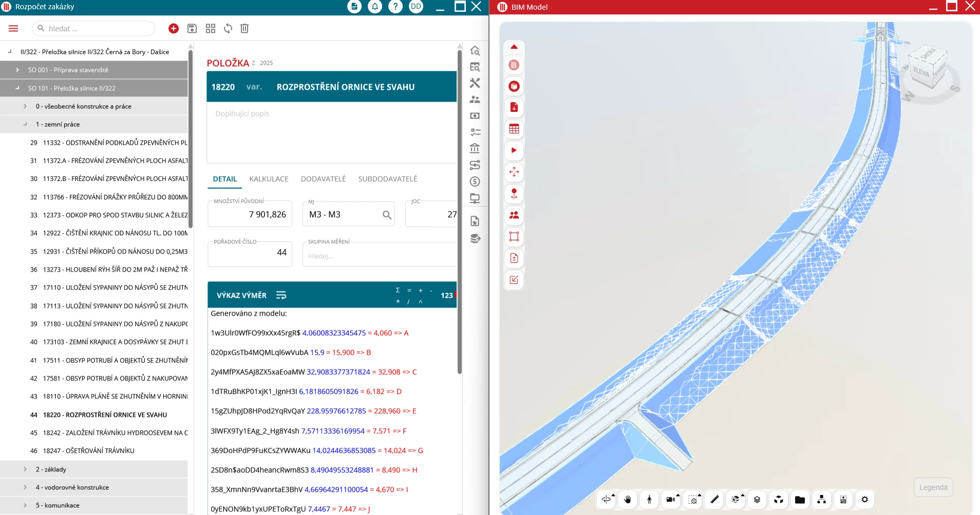Open BIM viewer settings gear
The width and height of the screenshot is (980, 515).
[x=865, y=499]
